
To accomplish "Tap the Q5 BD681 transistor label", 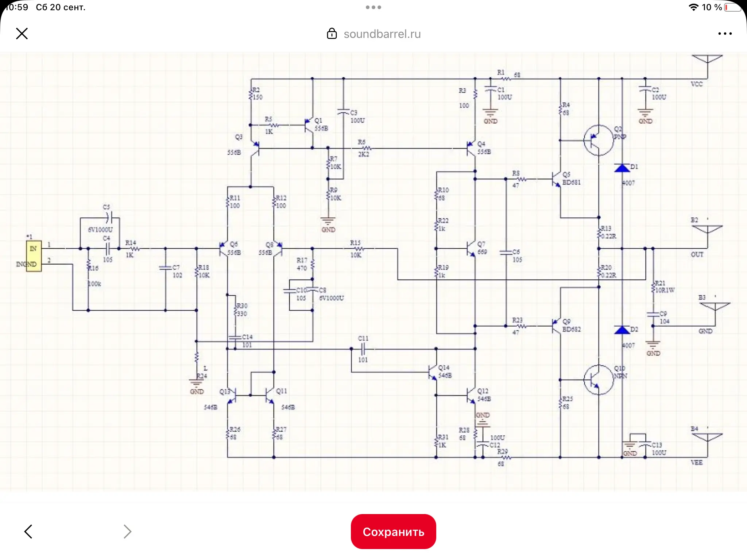I will (x=571, y=179).
